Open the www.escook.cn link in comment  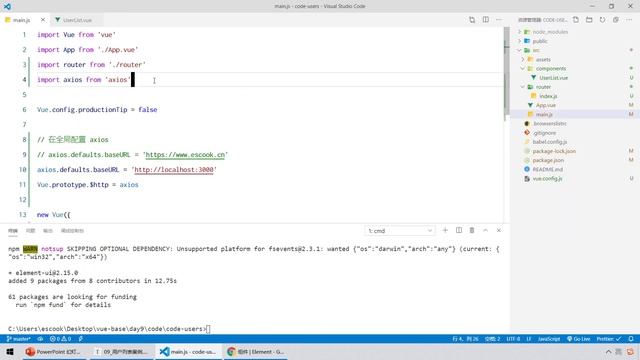click(x=185, y=155)
